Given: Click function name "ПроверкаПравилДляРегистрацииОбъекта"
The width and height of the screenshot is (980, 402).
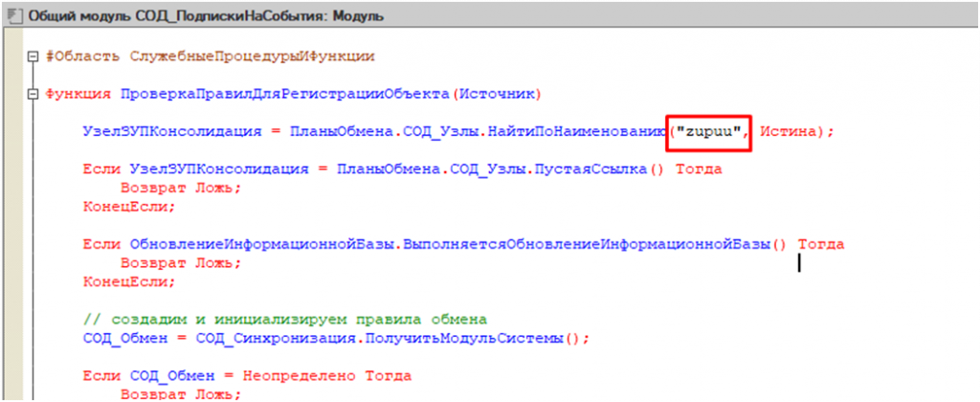Looking at the screenshot, I should point(285,95).
